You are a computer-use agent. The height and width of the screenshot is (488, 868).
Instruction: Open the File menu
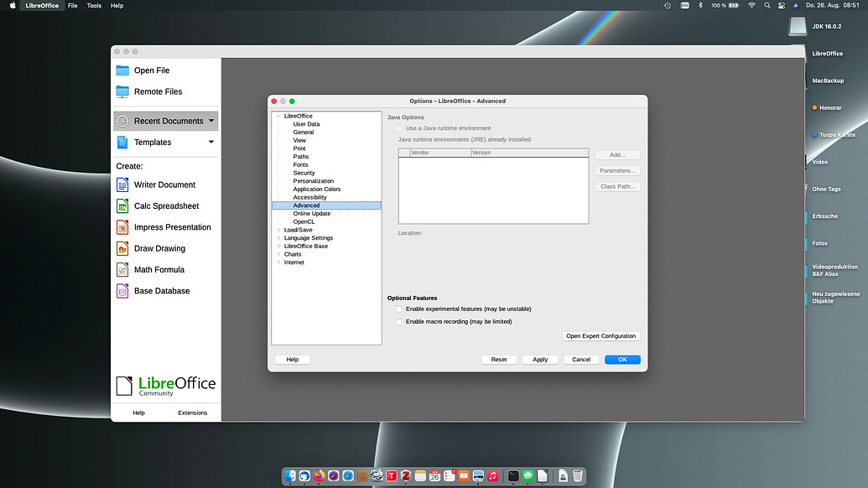(x=72, y=6)
